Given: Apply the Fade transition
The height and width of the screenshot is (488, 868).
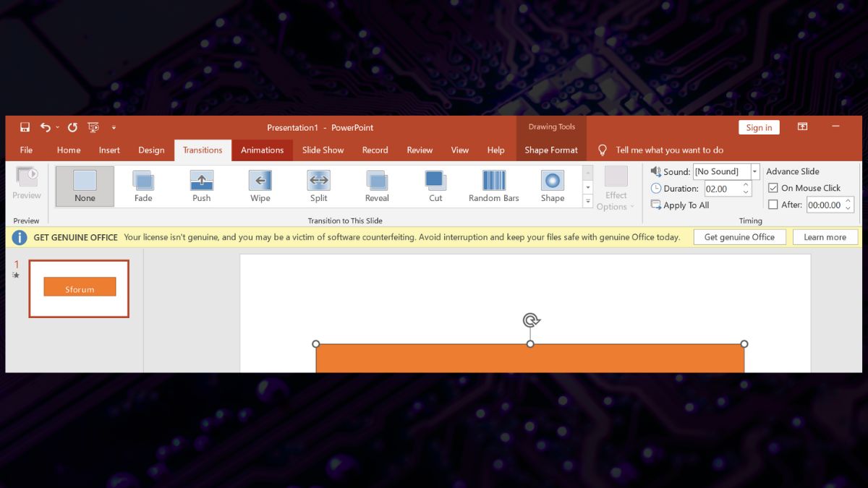Looking at the screenshot, I should click(x=143, y=187).
